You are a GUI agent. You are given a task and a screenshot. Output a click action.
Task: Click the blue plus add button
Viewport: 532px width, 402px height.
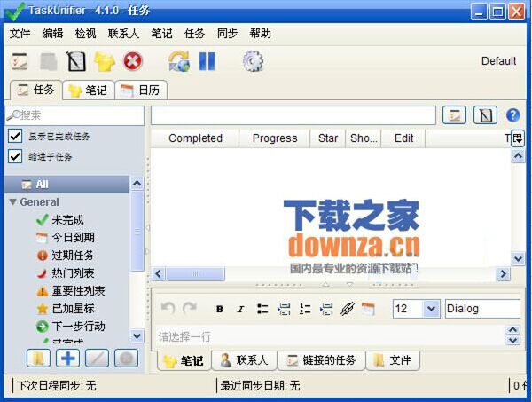click(x=68, y=358)
